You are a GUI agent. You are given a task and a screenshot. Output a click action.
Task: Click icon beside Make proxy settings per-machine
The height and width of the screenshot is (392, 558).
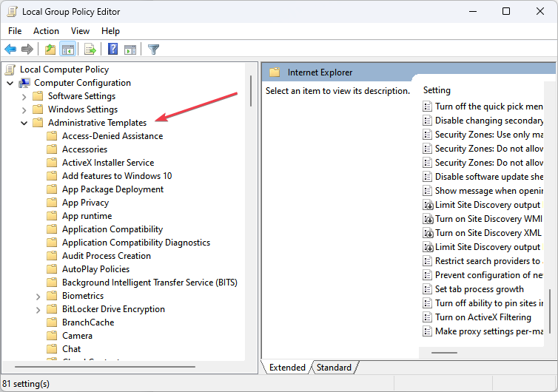coord(428,331)
